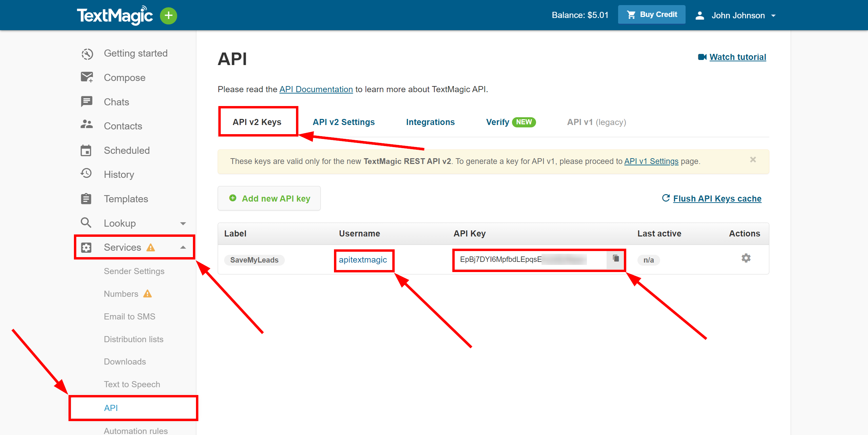The image size is (868, 435).
Task: Click the apitextmagic username
Action: pyautogui.click(x=363, y=260)
